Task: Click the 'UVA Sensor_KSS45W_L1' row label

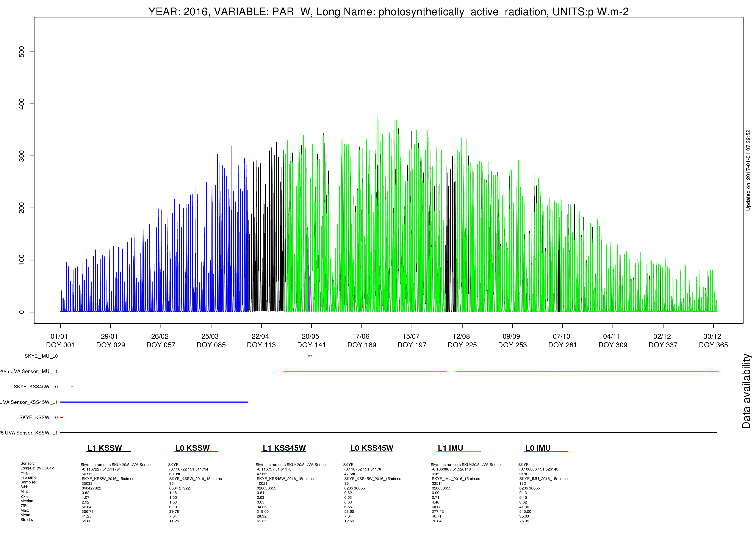Action: [29, 402]
